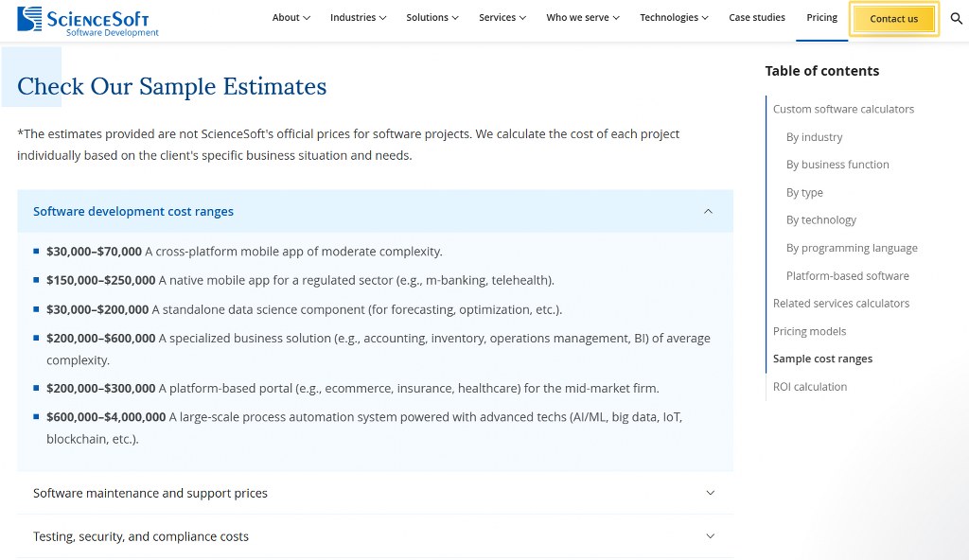Click the ScienceSoft logo

[88, 21]
